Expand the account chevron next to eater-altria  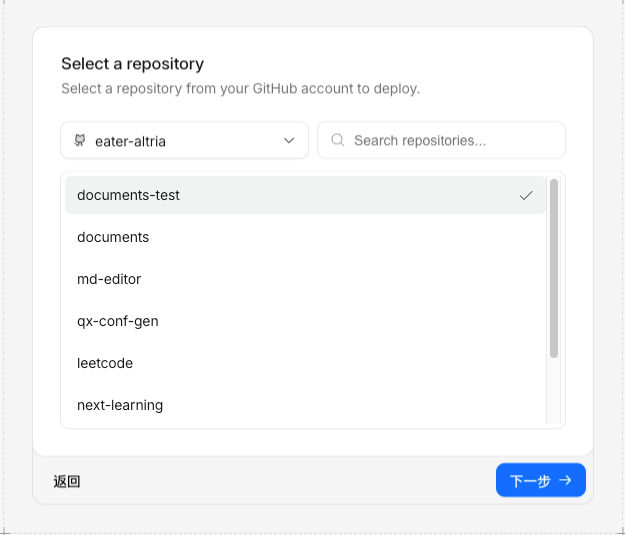pos(290,141)
